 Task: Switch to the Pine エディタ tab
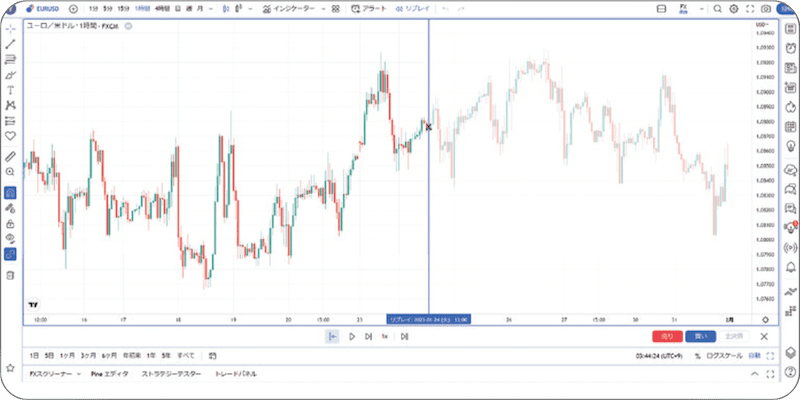[110, 373]
